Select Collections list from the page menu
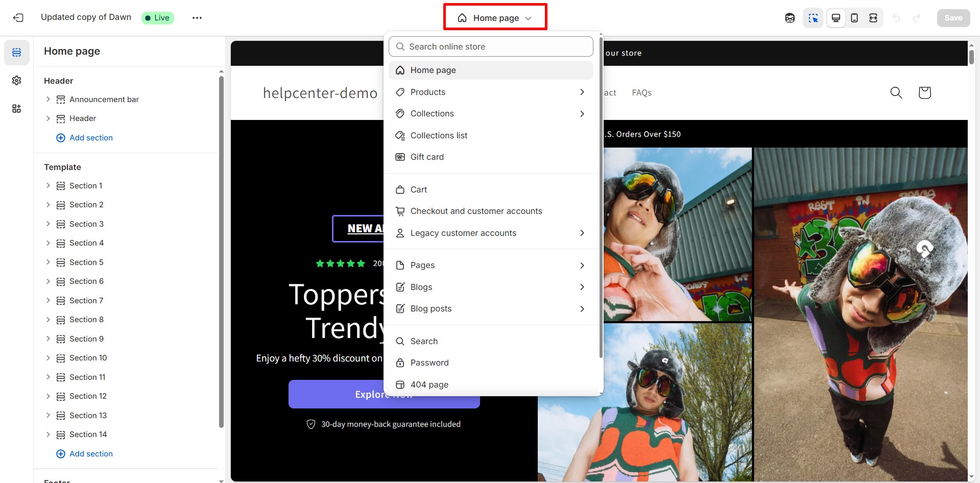 [439, 135]
